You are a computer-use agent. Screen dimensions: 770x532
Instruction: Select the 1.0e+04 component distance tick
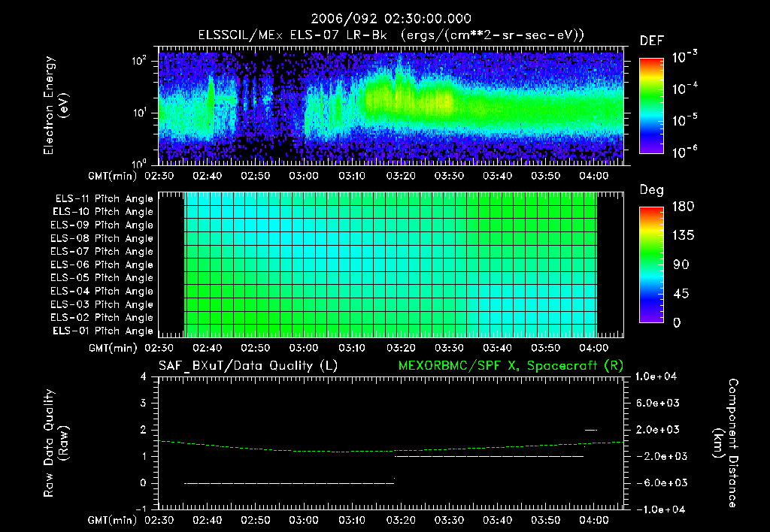click(656, 376)
